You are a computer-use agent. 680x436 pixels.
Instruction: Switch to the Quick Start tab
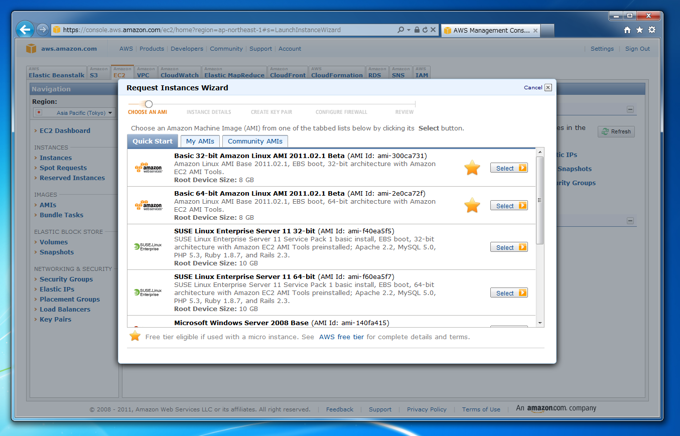click(x=152, y=141)
